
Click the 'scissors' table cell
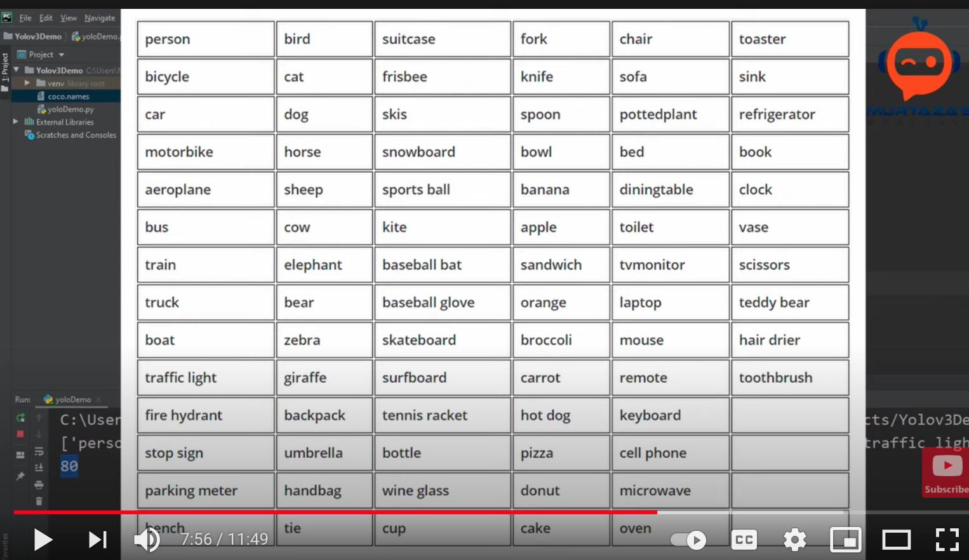(790, 265)
